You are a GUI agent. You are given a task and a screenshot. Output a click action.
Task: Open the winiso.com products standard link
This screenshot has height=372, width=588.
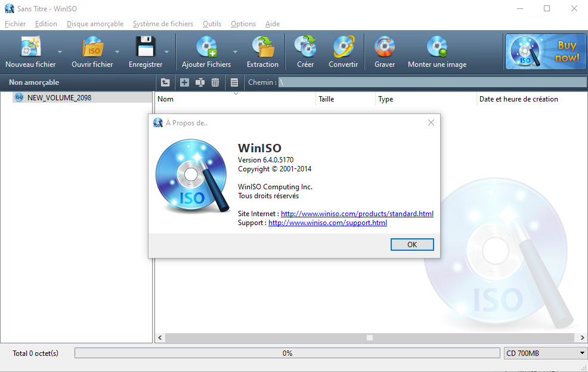pos(357,214)
